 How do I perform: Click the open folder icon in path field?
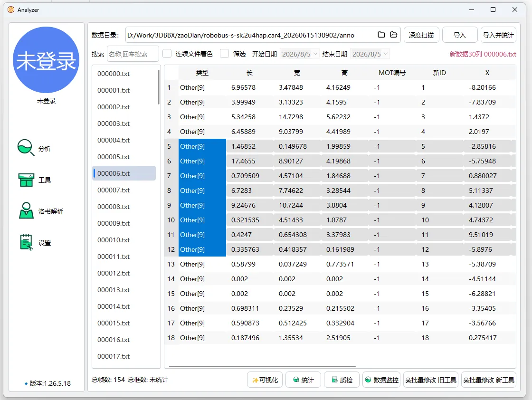(x=394, y=35)
